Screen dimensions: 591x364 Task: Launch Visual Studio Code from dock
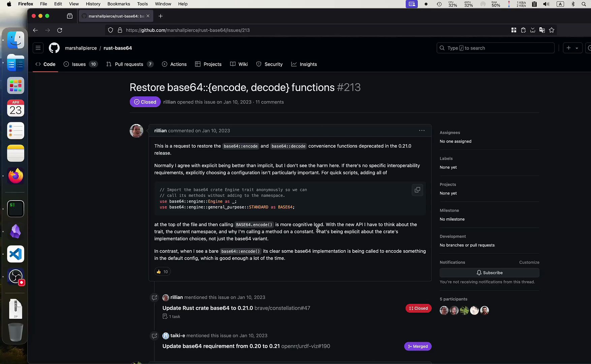pyautogui.click(x=15, y=254)
